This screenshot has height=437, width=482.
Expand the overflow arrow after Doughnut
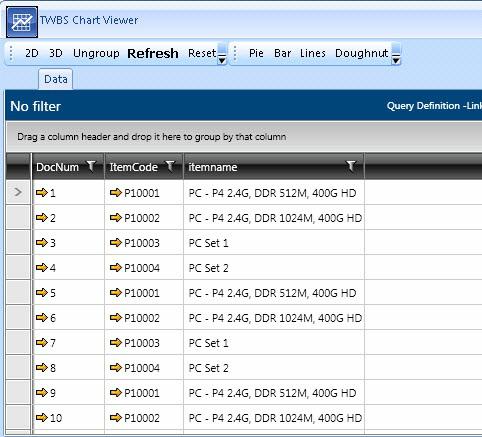click(396, 55)
